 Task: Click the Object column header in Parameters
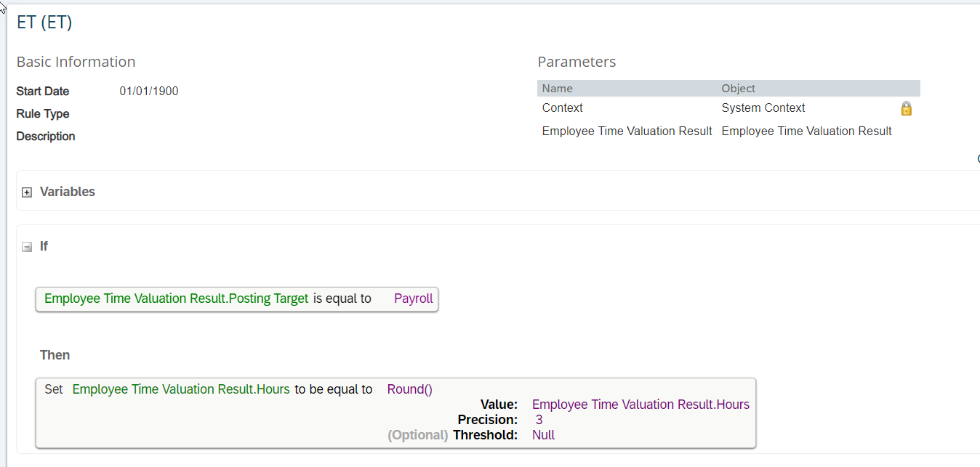[739, 89]
